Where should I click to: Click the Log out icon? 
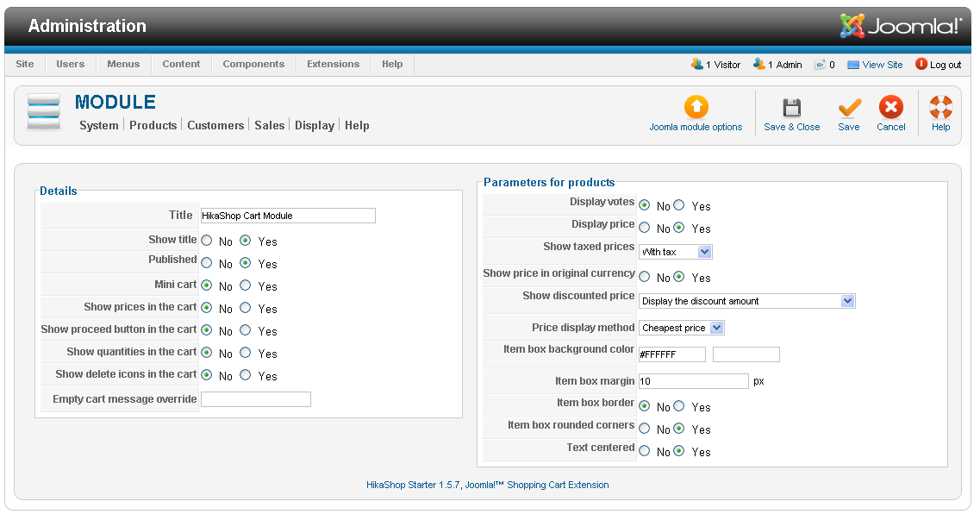[921, 64]
